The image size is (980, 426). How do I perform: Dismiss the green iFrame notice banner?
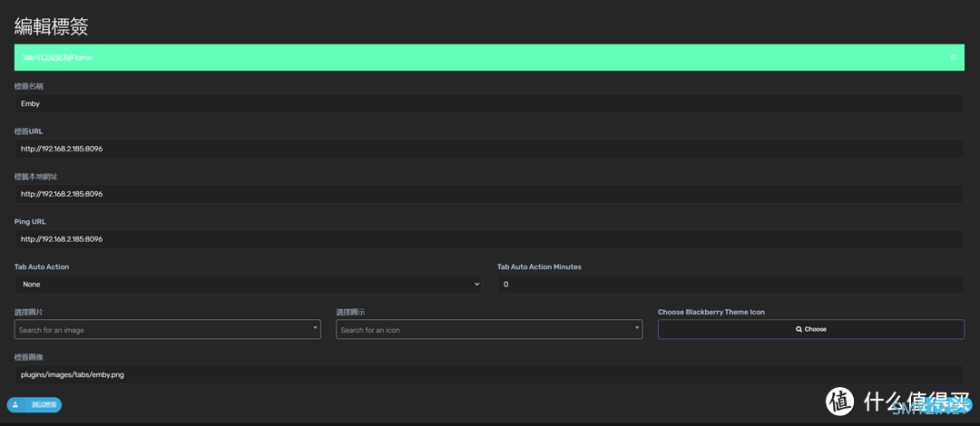(953, 57)
